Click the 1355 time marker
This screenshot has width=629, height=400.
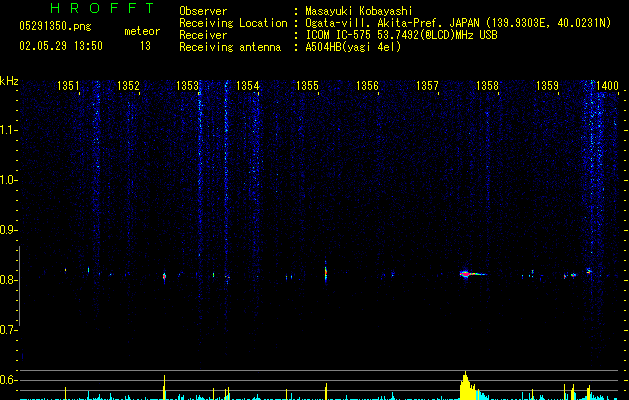(307, 86)
